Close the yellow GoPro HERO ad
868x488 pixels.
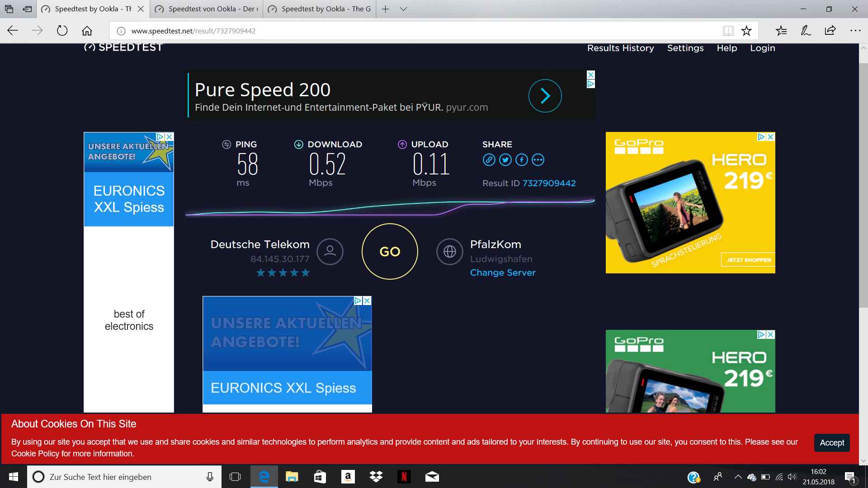[x=771, y=136]
